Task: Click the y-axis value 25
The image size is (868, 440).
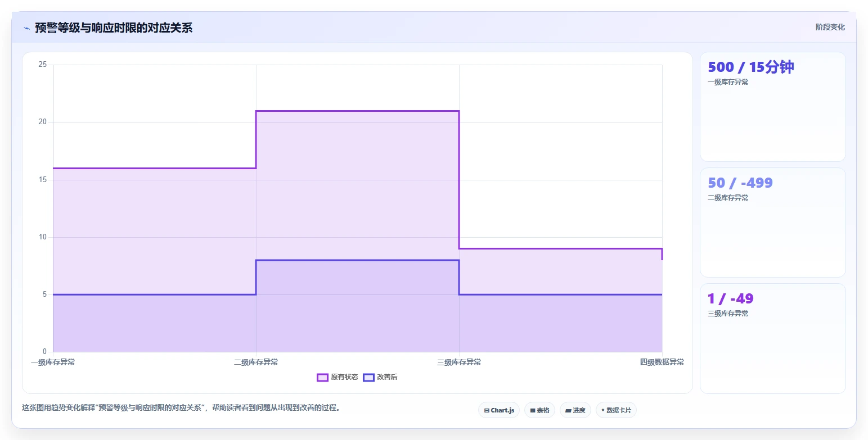Action: [x=42, y=65]
